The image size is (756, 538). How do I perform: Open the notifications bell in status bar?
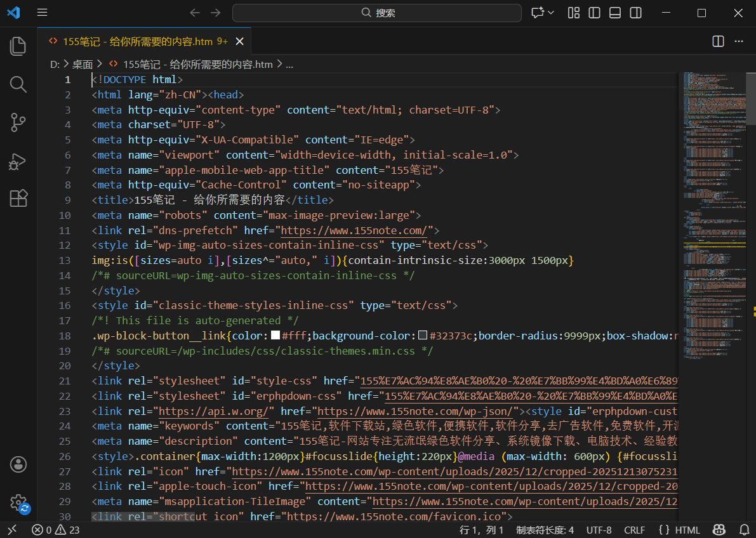tap(745, 530)
